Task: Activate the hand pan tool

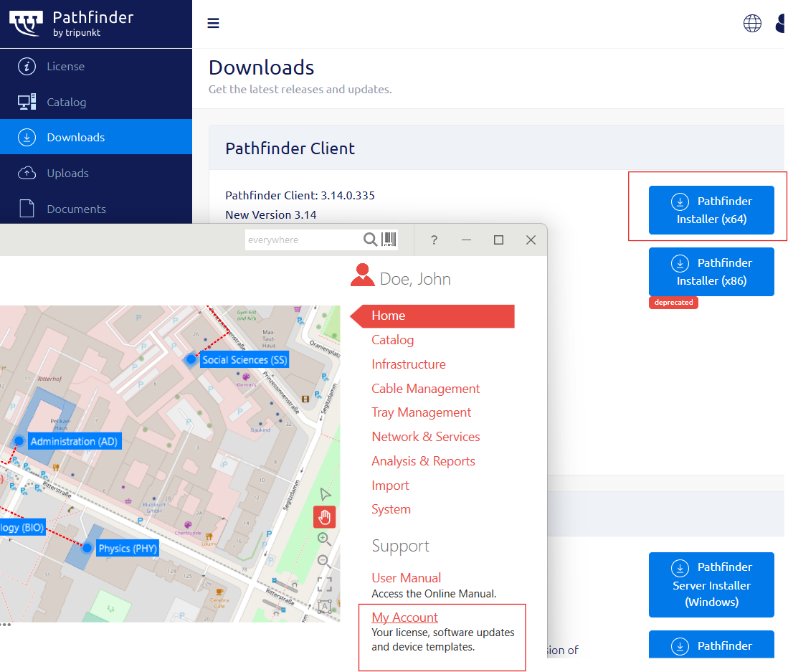Action: coord(325,516)
